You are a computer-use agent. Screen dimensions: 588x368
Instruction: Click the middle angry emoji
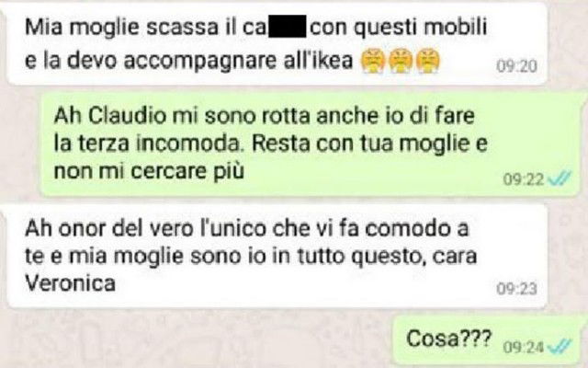[401, 61]
